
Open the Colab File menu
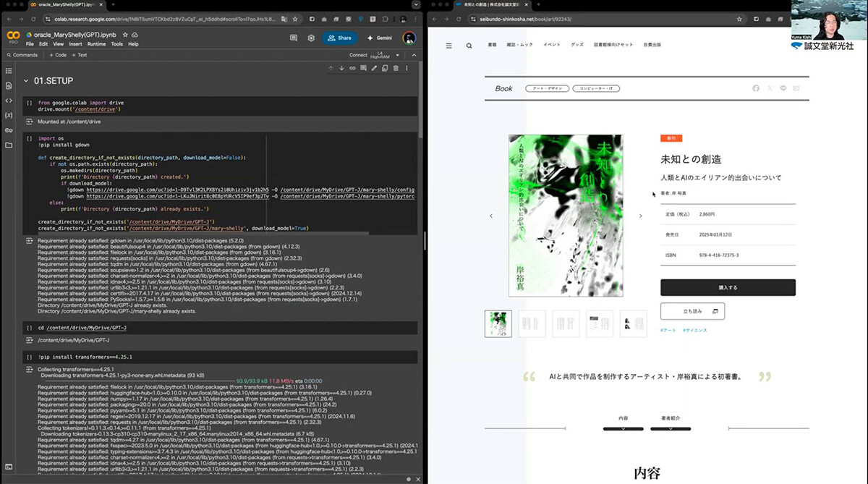pos(30,44)
